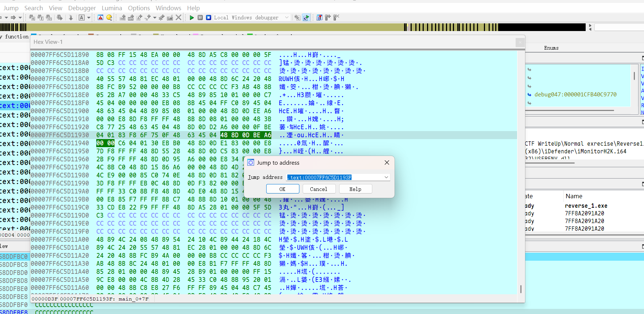Open the Lumina menu
Viewport: 644px width, 314px height.
pyautogui.click(x=112, y=8)
